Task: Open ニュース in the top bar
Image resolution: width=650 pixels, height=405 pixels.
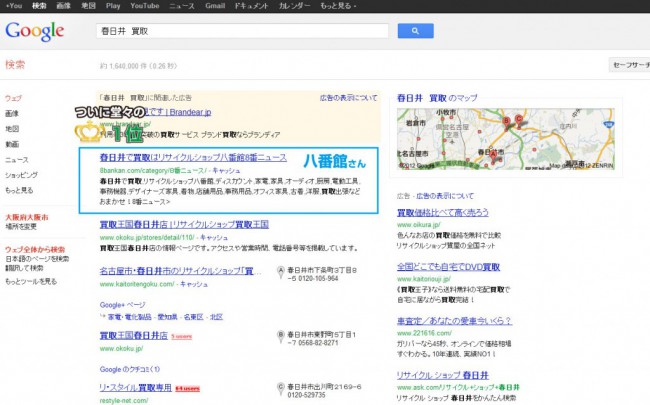Action: [x=182, y=6]
